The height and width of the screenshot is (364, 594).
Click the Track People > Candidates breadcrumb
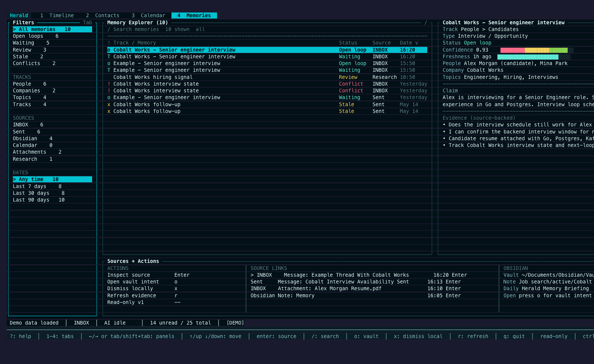(481, 29)
